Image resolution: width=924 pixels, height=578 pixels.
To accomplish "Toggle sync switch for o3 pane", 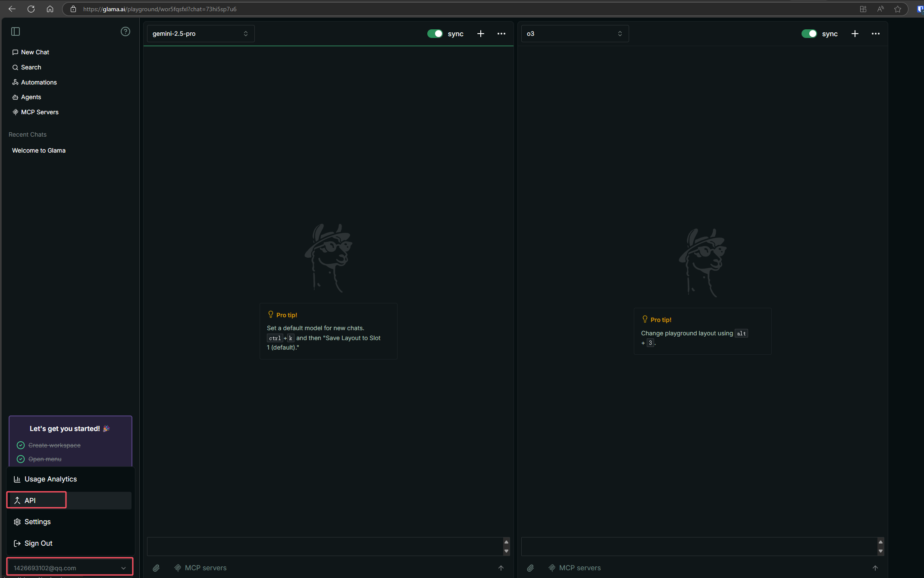I will click(809, 34).
